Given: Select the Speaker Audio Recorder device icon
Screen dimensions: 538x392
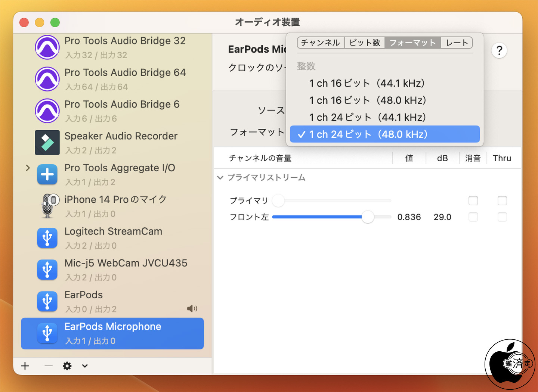Looking at the screenshot, I should (47, 143).
